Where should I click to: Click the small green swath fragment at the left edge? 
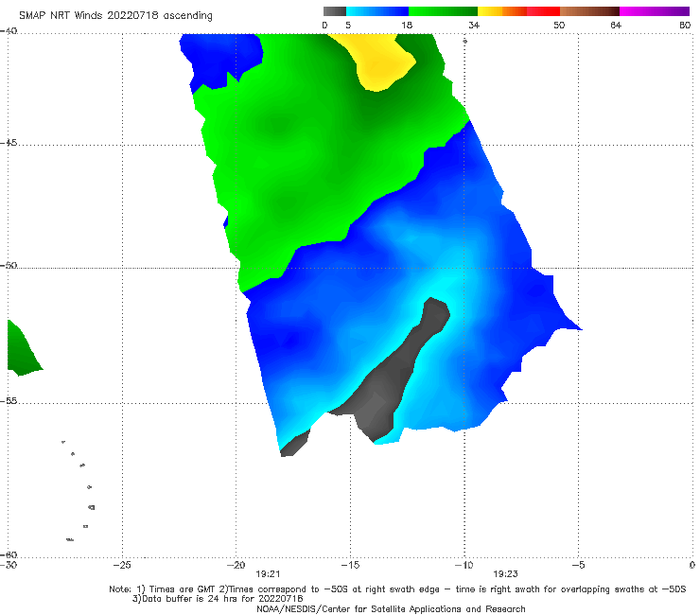coord(23,351)
